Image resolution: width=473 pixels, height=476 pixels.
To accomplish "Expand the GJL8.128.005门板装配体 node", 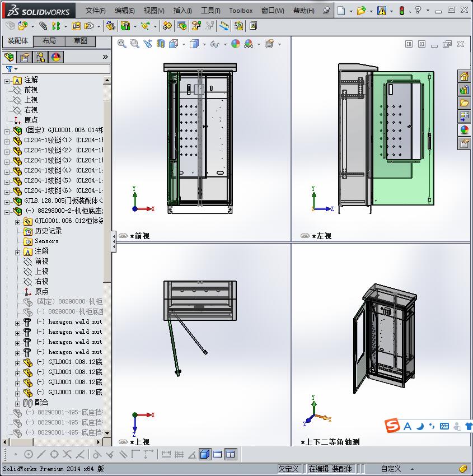I will click(x=7, y=202).
